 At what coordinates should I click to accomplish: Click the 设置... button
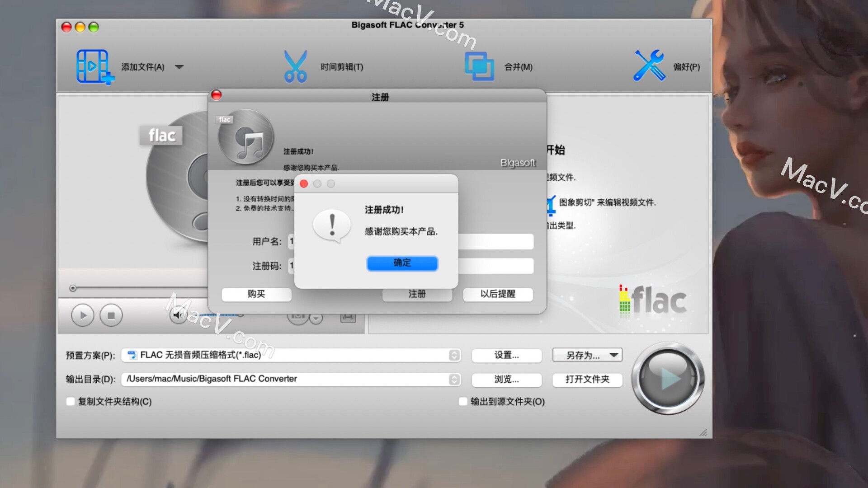[x=506, y=355]
